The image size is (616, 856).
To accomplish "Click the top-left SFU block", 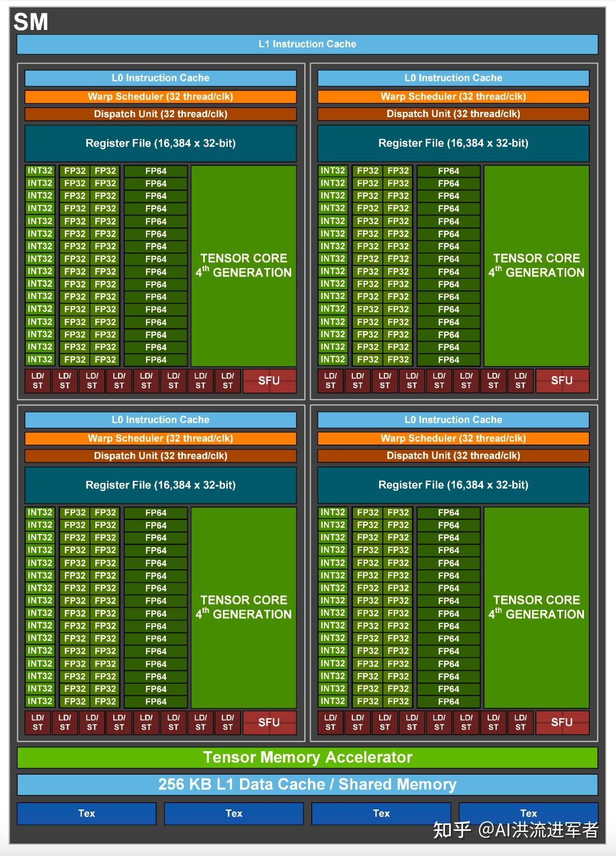I will pos(269,381).
